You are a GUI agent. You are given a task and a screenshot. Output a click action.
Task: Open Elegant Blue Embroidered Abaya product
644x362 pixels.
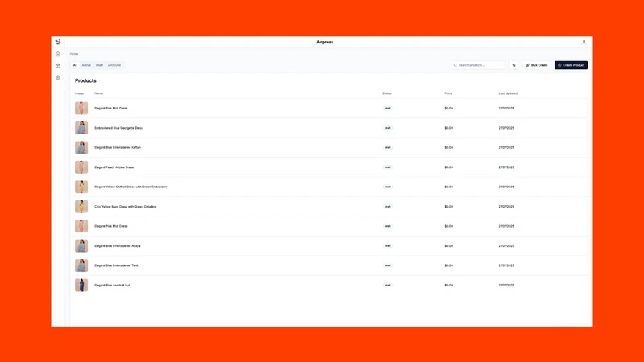[118, 246]
